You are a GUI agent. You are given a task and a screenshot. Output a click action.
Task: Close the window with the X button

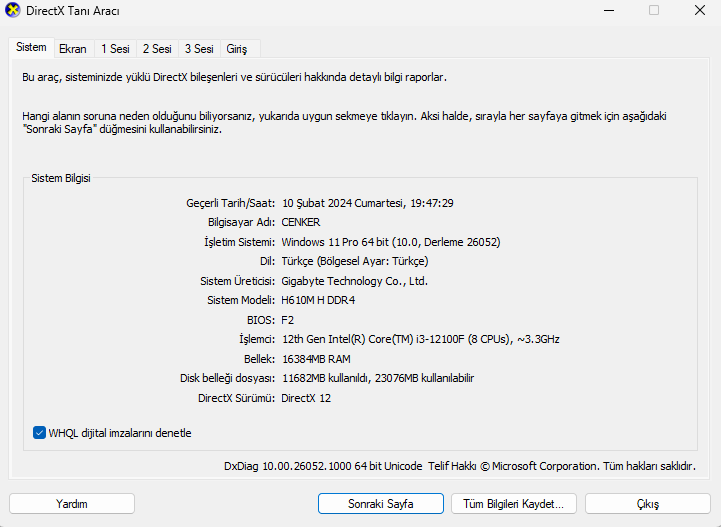click(699, 11)
